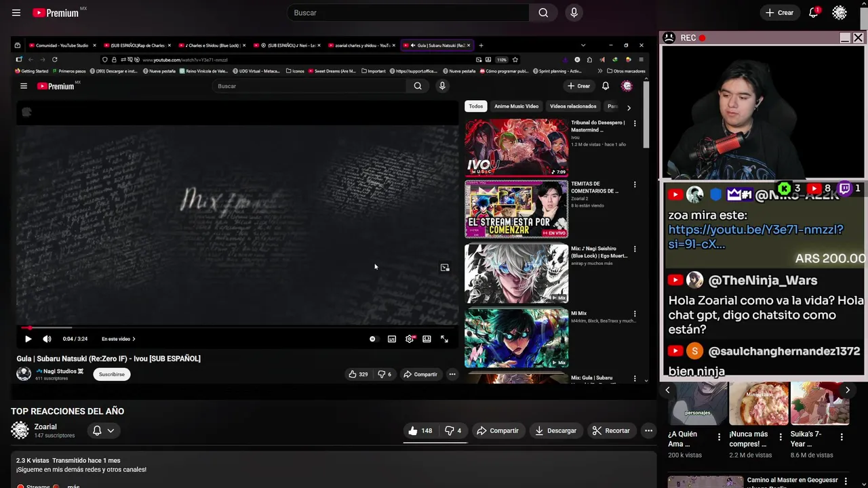Image resolution: width=868 pixels, height=488 pixels.
Task: Focus the outer Buscar search field
Action: [x=409, y=13]
